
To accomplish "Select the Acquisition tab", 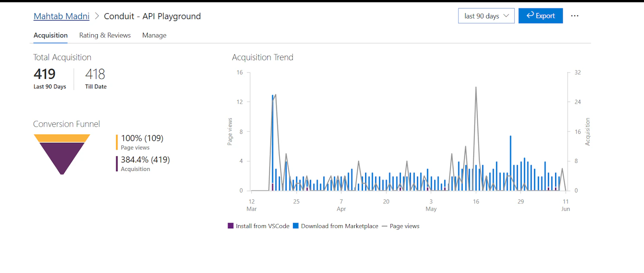I will point(51,35).
